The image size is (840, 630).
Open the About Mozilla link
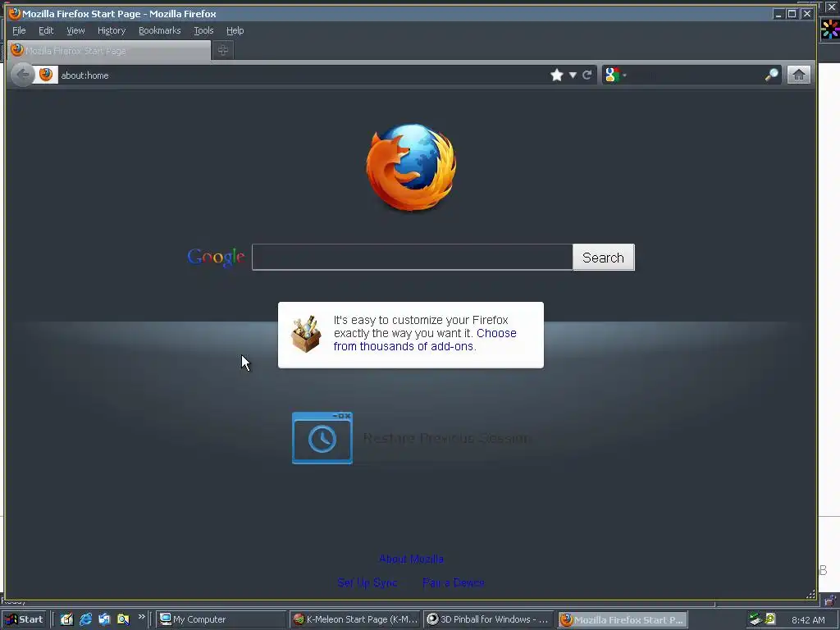[411, 559]
